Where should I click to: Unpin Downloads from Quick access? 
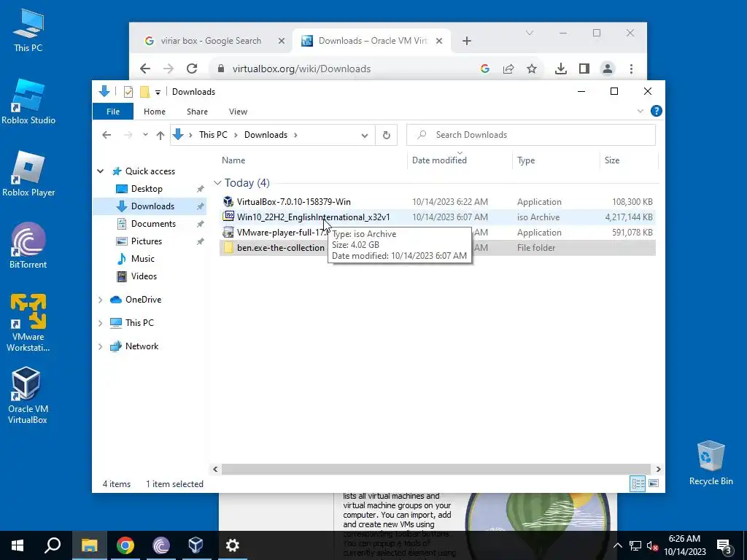click(200, 206)
